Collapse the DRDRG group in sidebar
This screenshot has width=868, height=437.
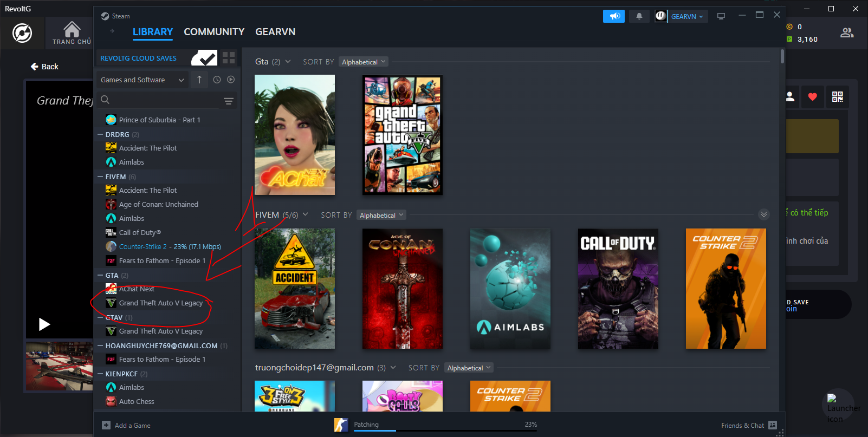100,134
